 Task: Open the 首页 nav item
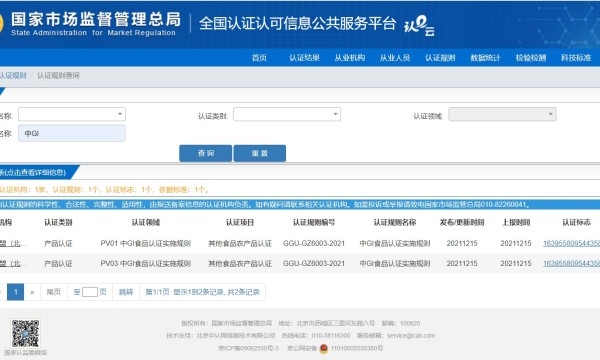[x=259, y=58]
